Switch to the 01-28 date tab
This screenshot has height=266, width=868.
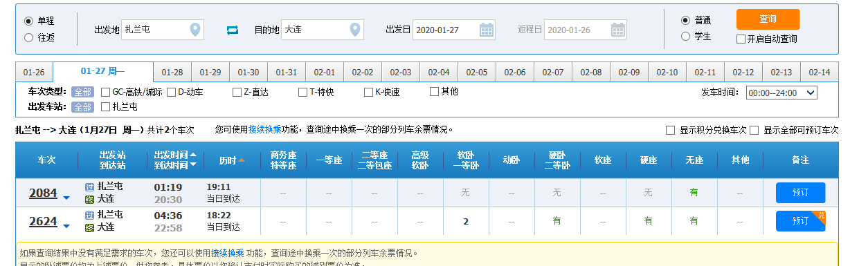(x=172, y=73)
